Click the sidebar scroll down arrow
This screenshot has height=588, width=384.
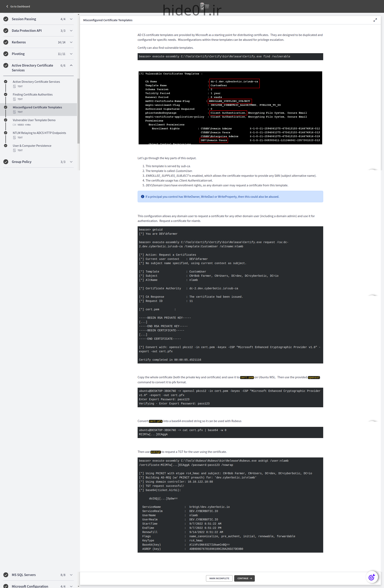click(78, 586)
